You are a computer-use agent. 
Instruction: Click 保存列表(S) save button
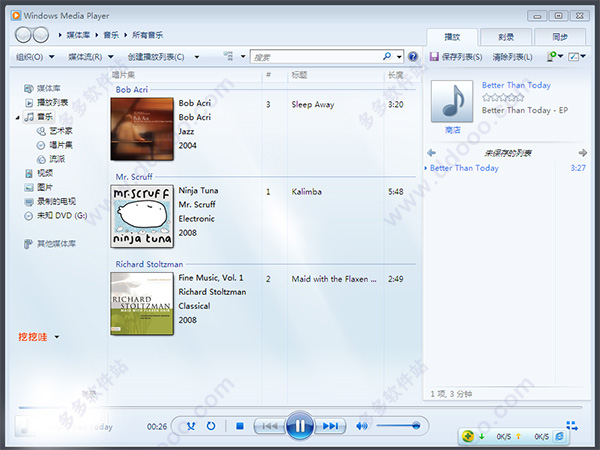coord(455,57)
